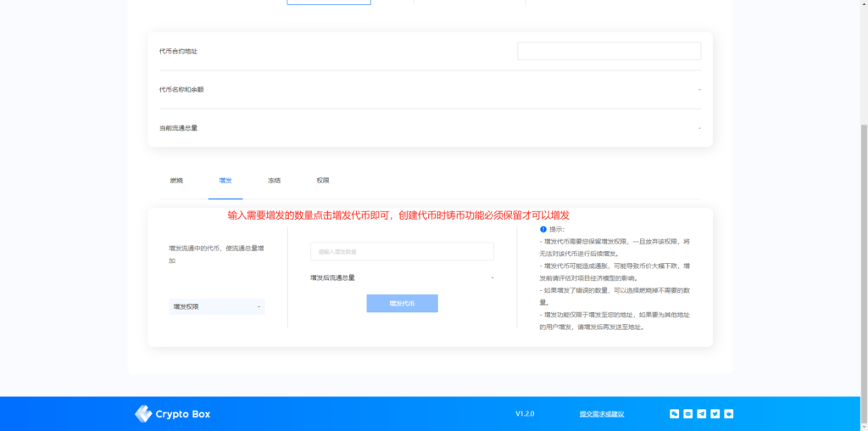Open the Telegram icon in footer
This screenshot has height=431, width=868.
pos(701,413)
